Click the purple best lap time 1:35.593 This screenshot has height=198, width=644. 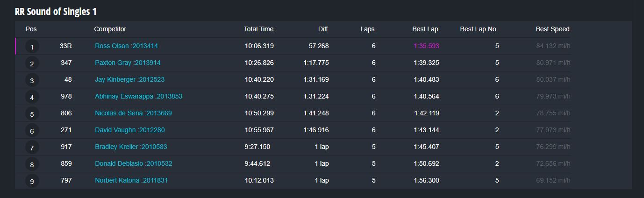coord(426,46)
